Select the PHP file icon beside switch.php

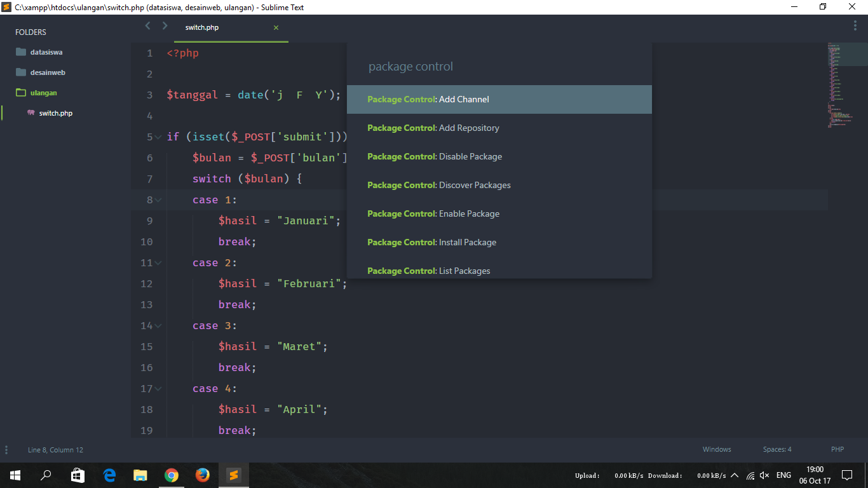(31, 113)
